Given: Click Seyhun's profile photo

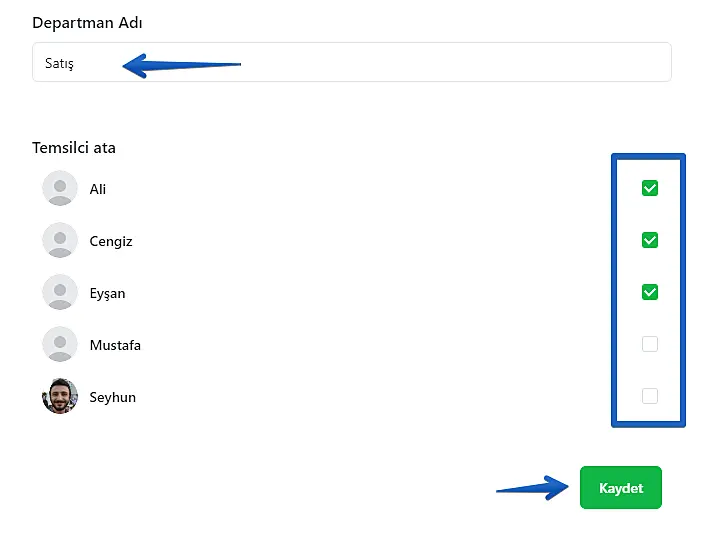Looking at the screenshot, I should point(60,396).
